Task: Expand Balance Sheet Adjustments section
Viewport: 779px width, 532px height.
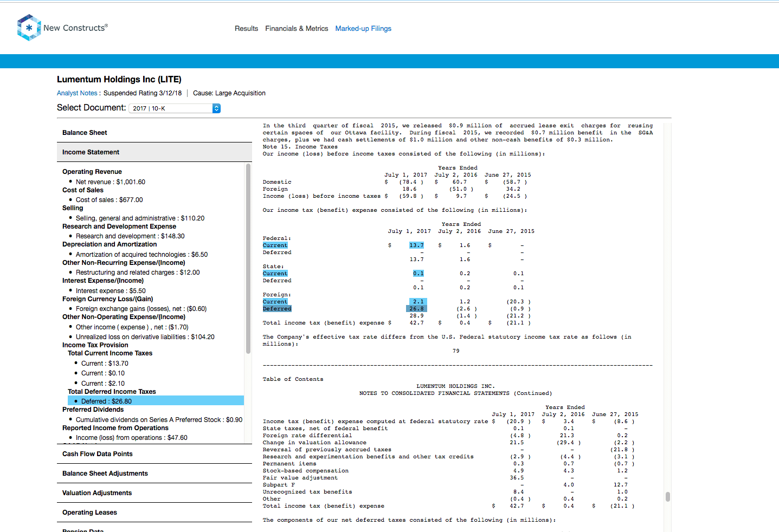Action: tap(154, 473)
